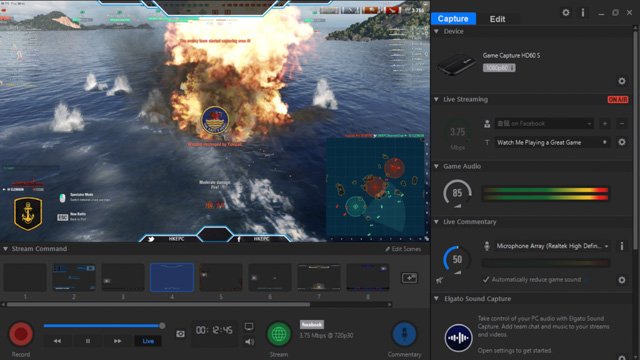Add a new scene with plus button
Image resolution: width=640 pixels, height=360 pixels.
[x=409, y=278]
